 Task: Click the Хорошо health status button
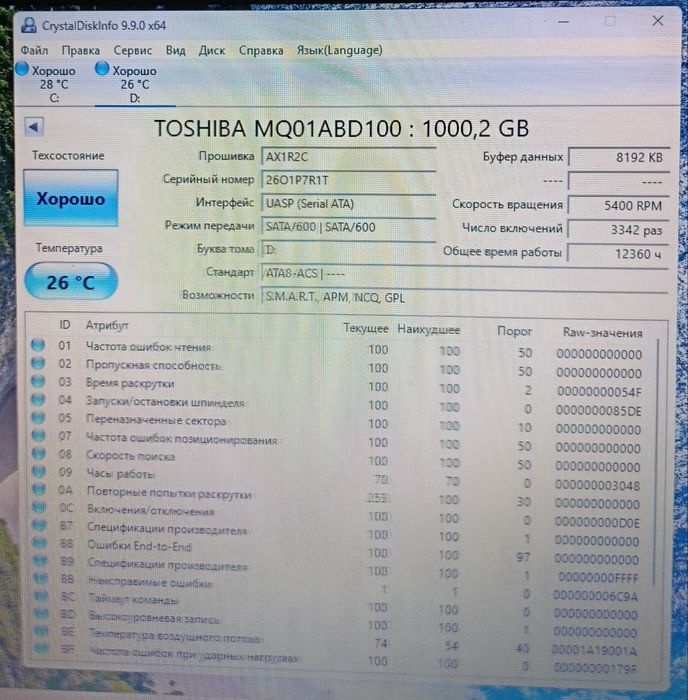(x=71, y=198)
